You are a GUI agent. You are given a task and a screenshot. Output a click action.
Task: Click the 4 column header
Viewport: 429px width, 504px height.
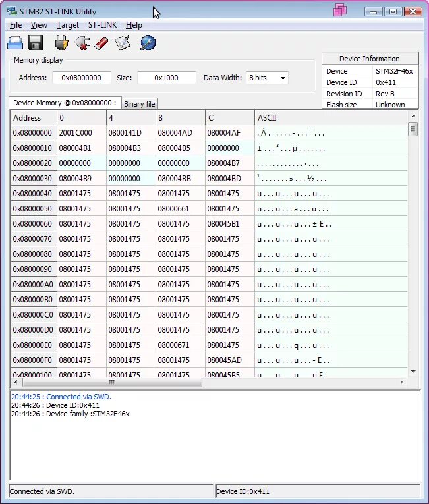(131, 118)
